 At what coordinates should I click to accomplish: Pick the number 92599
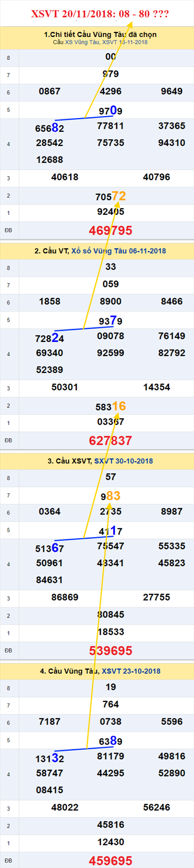click(x=110, y=353)
